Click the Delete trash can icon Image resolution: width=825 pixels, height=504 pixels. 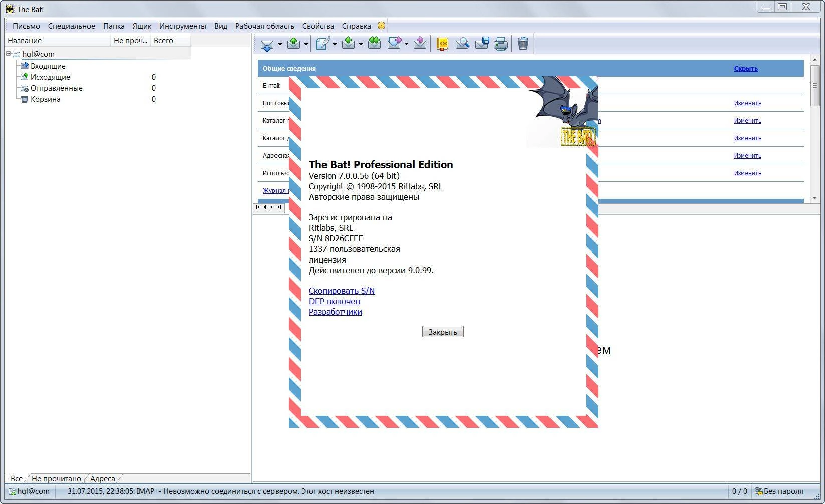tap(523, 44)
